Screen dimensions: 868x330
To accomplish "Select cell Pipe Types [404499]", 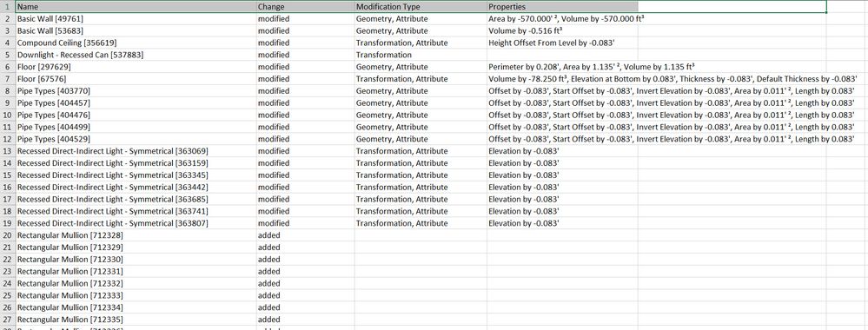I will (136, 128).
